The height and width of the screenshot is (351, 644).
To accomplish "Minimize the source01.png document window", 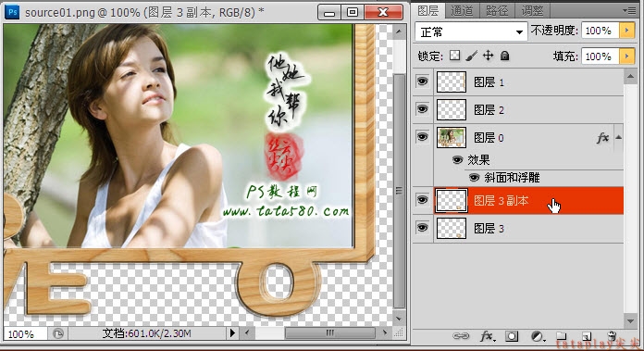I will (329, 12).
